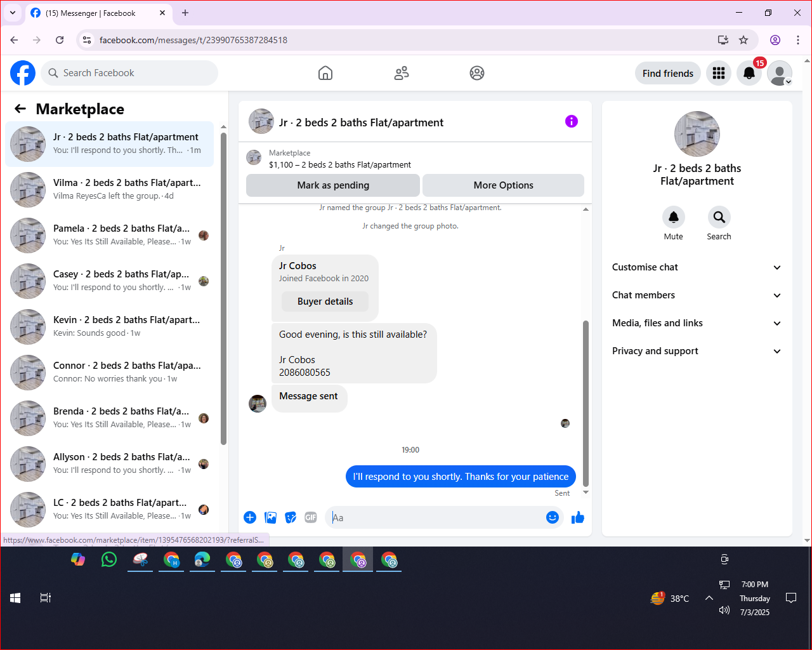View site information icon in address bar
This screenshot has height=650, width=812.
click(x=87, y=40)
